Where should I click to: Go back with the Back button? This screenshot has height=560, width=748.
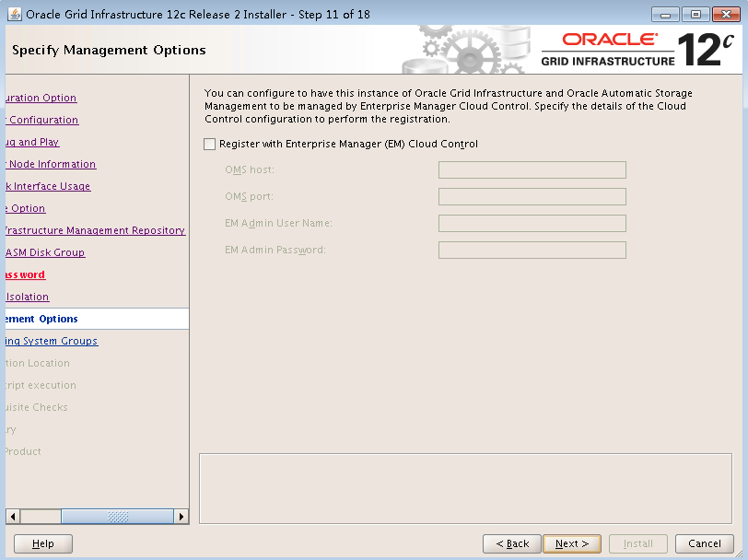pyautogui.click(x=512, y=543)
